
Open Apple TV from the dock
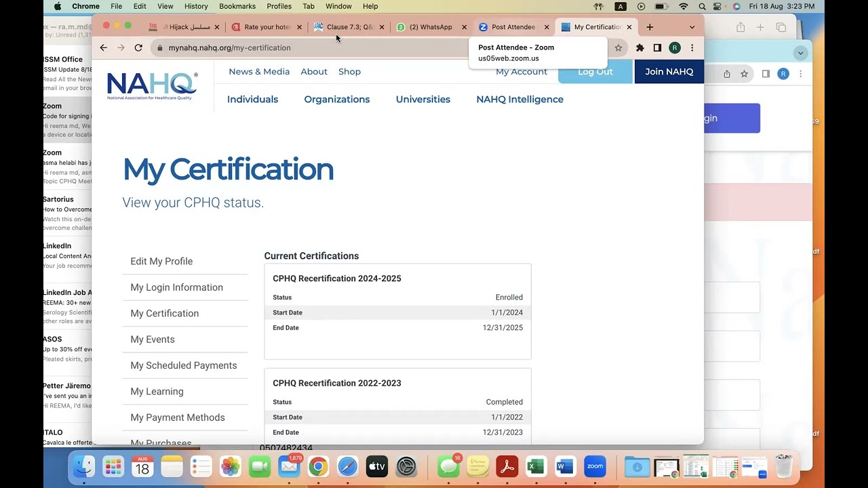click(376, 466)
